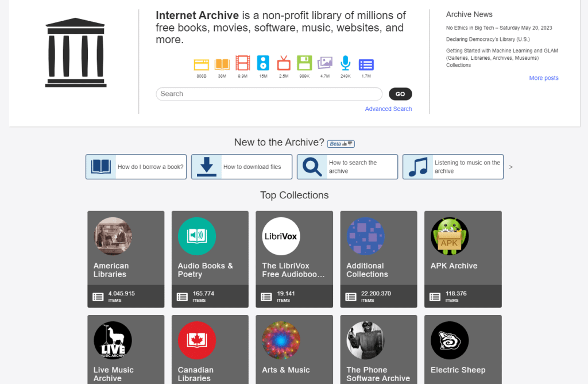Open software via the green floppy disk icon

pos(304,63)
